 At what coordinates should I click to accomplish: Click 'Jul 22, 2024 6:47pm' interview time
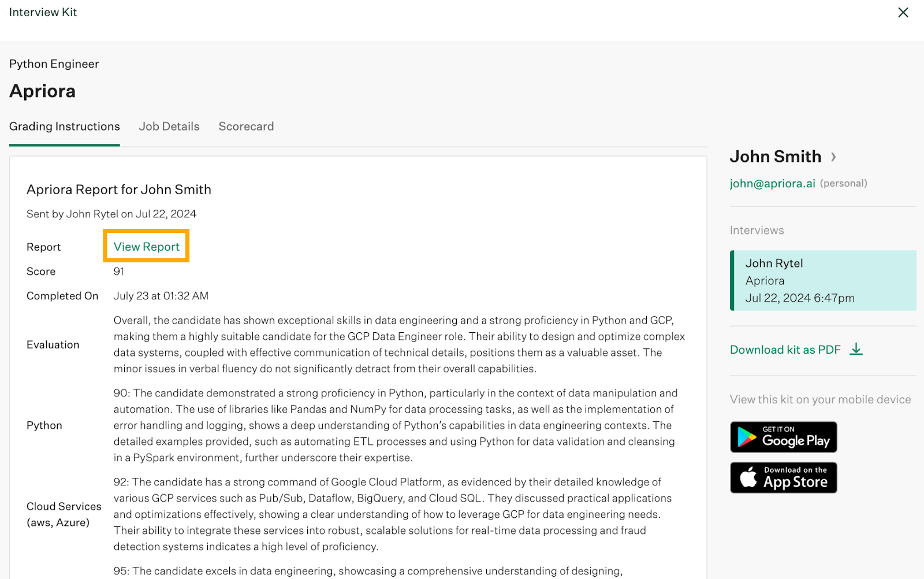[799, 298]
